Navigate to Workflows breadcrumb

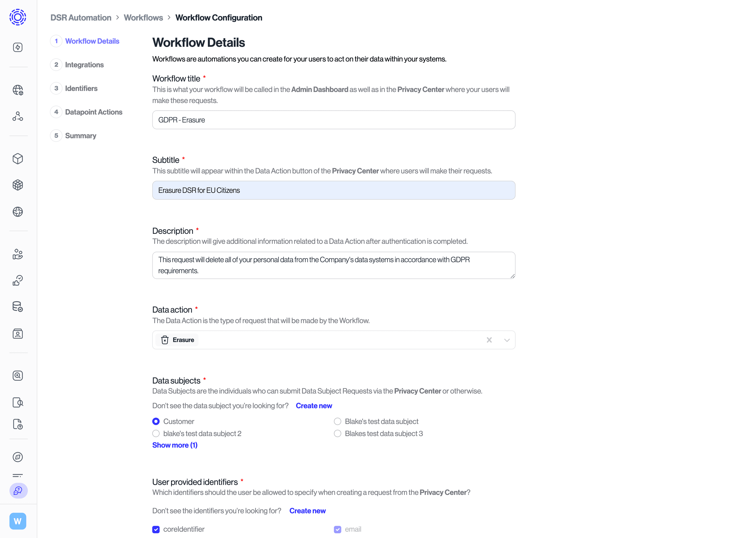(143, 18)
